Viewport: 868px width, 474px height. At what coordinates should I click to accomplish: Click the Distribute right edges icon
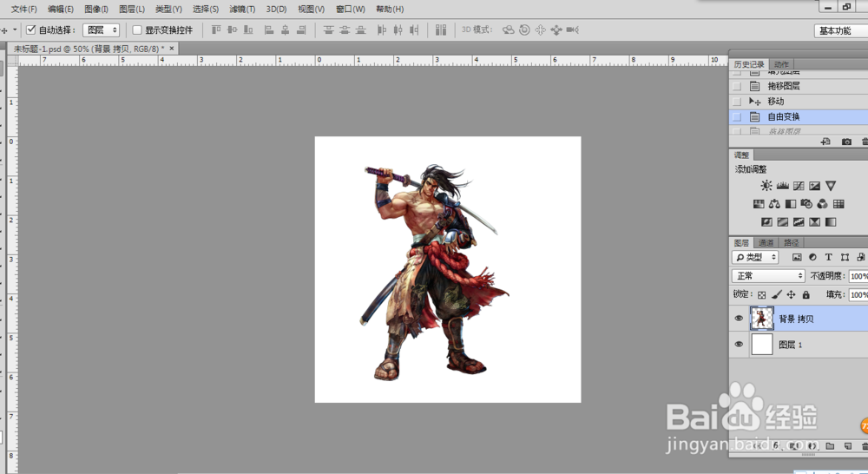(413, 30)
